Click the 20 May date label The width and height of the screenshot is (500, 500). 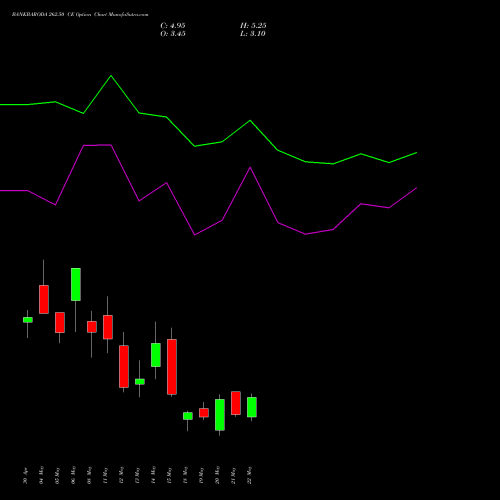tap(218, 475)
